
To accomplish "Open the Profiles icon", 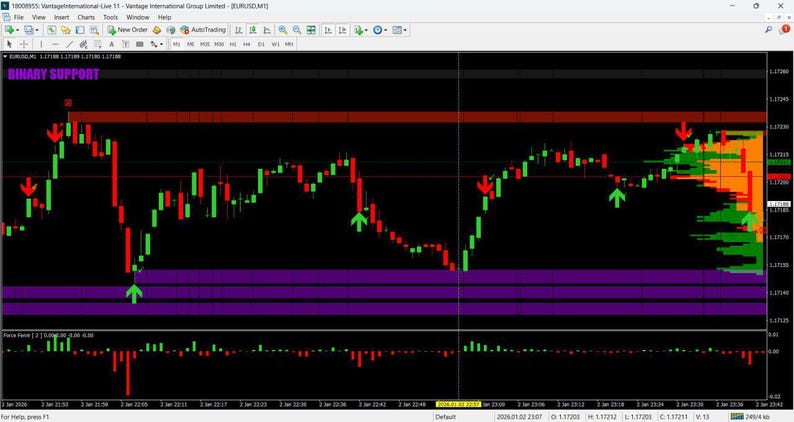I will click(28, 30).
